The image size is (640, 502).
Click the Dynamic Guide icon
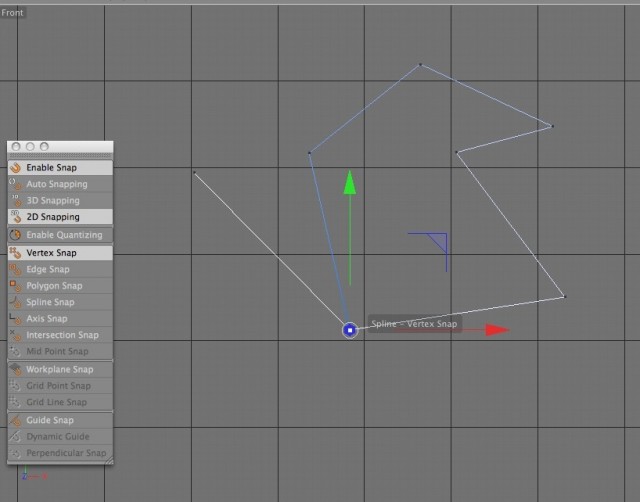16,436
